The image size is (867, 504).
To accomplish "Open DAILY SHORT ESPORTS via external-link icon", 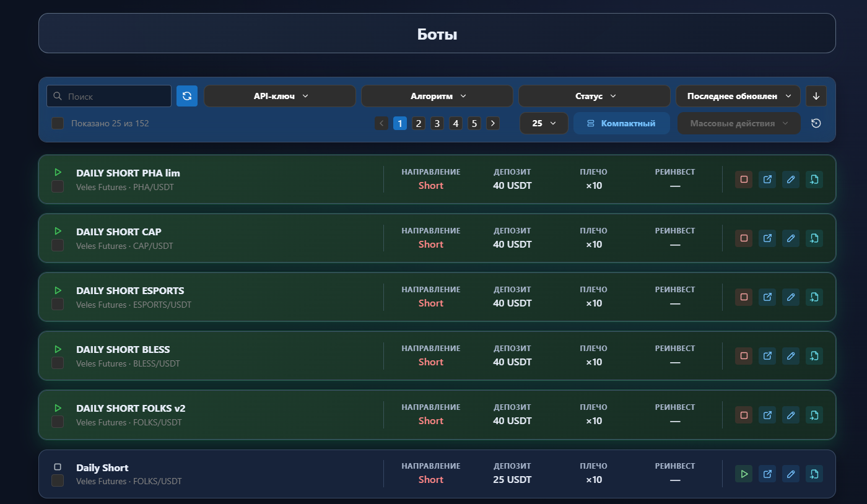I will point(767,297).
